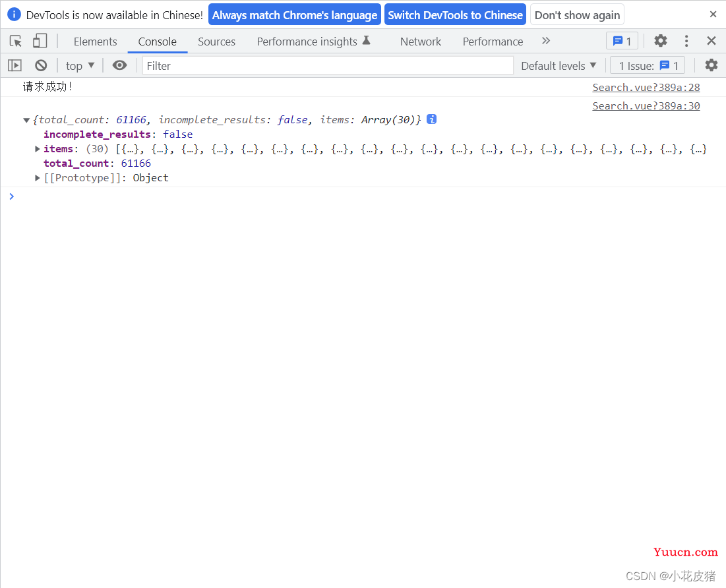
Task: Show the console sidebar icon
Action: [15, 66]
